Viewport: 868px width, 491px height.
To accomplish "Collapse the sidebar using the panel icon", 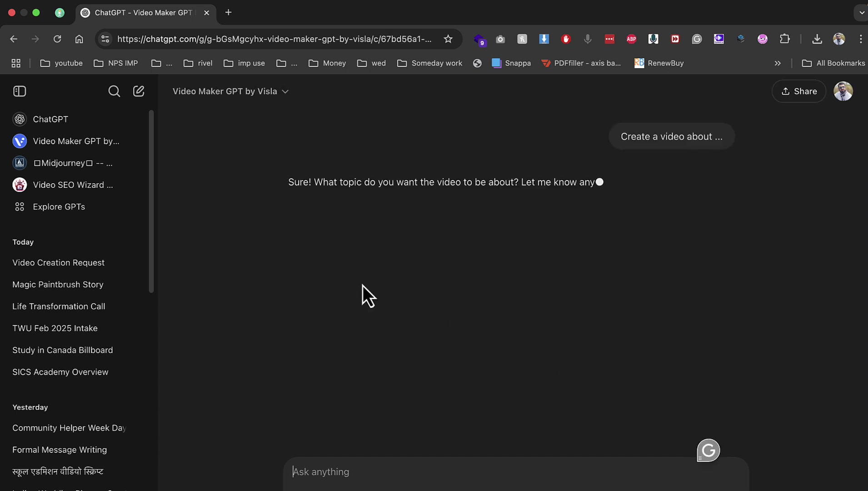I will pos(19,91).
